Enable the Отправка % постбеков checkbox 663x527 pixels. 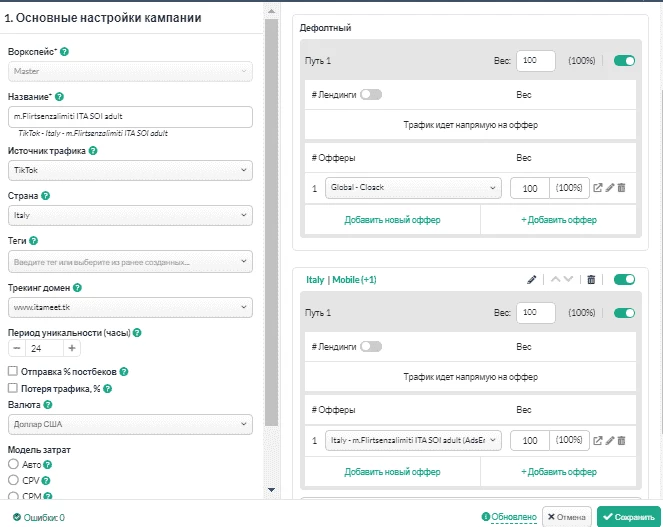[13, 371]
